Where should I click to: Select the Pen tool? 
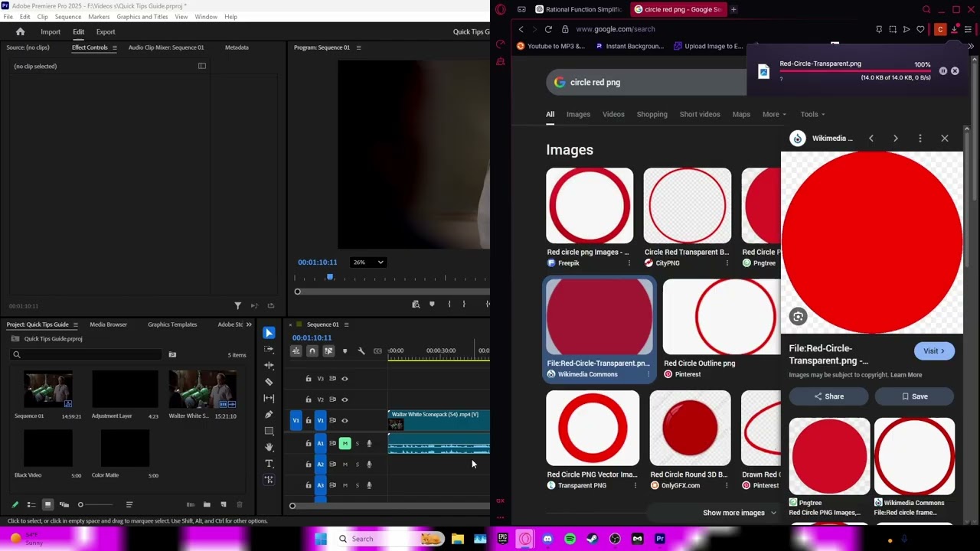click(269, 414)
